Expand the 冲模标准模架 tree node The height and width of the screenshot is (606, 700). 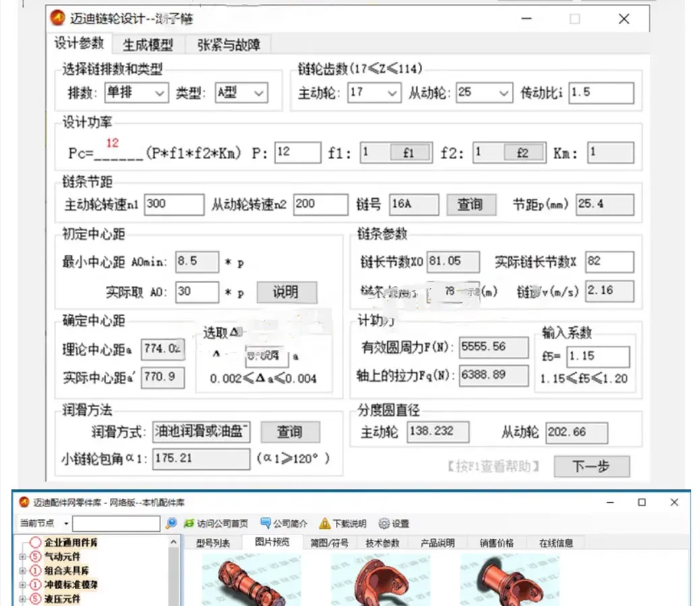click(x=22, y=584)
